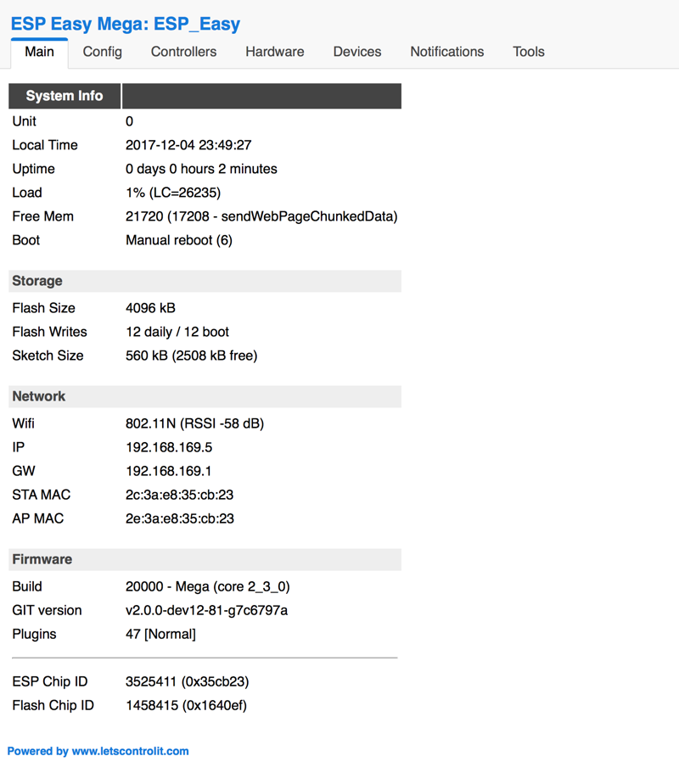Click the Storage section header
This screenshot has height=784, width=679.
coord(36,281)
